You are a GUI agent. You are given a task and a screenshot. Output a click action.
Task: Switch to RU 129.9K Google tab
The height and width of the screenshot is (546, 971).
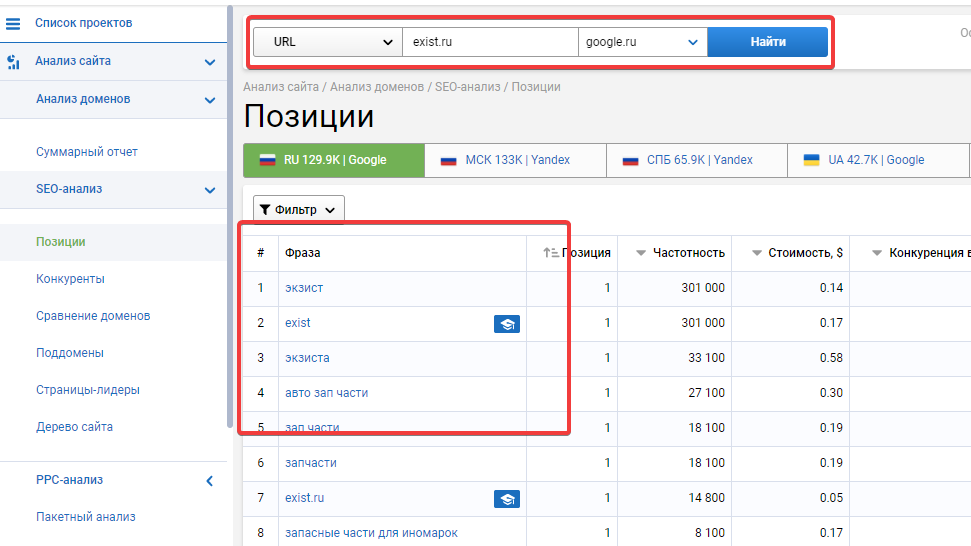(334, 160)
